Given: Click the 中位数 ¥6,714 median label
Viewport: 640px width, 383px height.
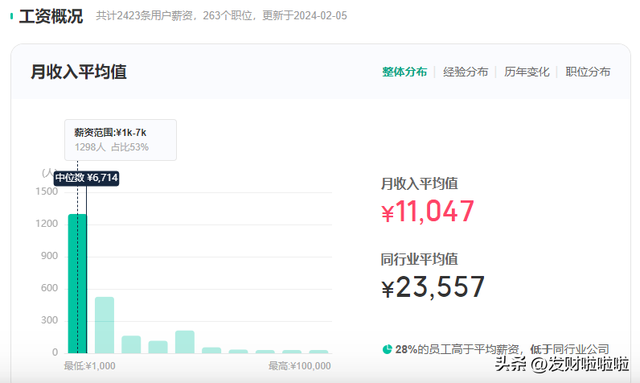Looking at the screenshot, I should pyautogui.click(x=87, y=178).
